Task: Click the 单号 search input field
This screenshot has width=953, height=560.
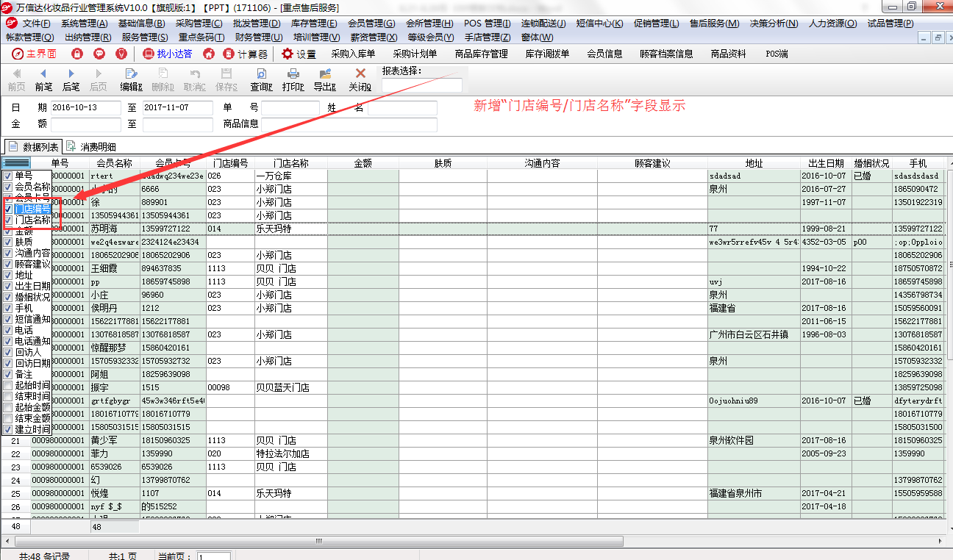Action: [290, 107]
